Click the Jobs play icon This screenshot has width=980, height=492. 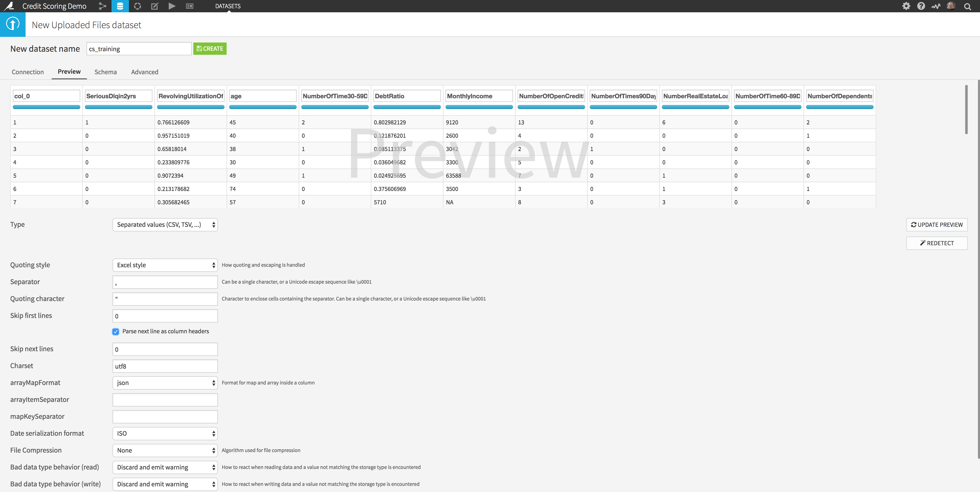pyautogui.click(x=172, y=6)
